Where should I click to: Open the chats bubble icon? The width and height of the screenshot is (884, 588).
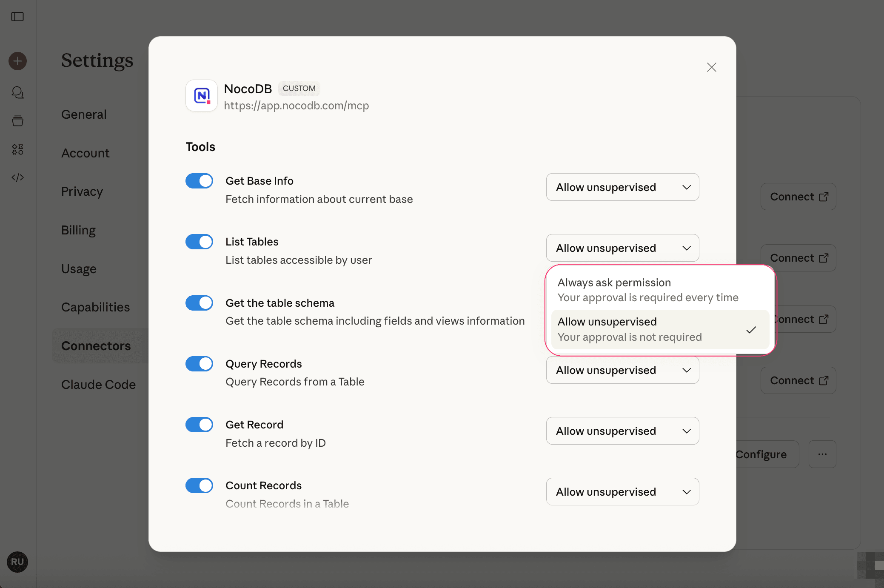click(17, 92)
